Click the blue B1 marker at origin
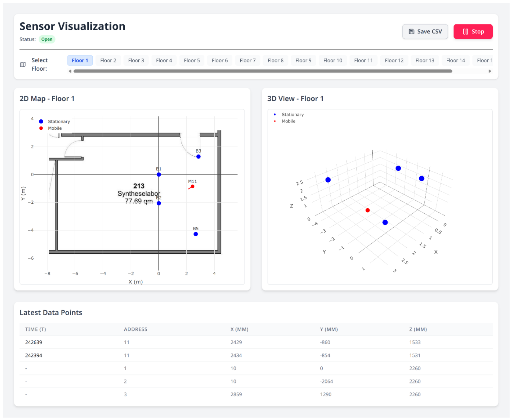The image size is (512, 420). point(159,174)
